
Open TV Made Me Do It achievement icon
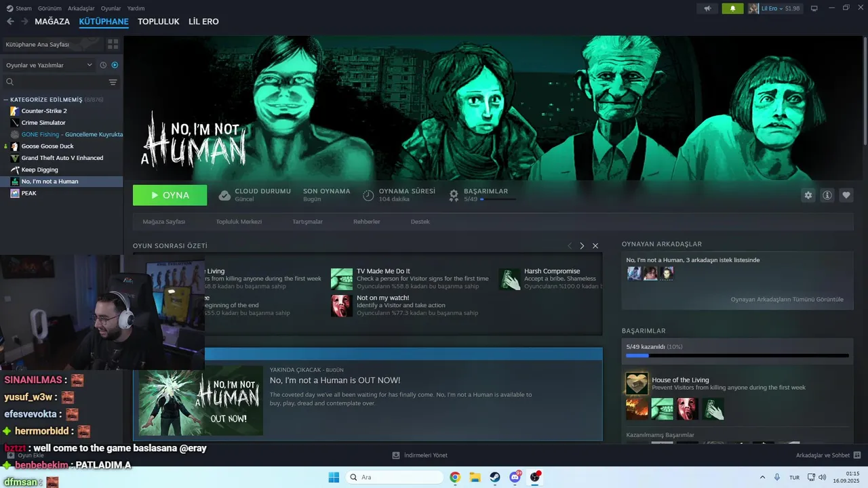[342, 279]
